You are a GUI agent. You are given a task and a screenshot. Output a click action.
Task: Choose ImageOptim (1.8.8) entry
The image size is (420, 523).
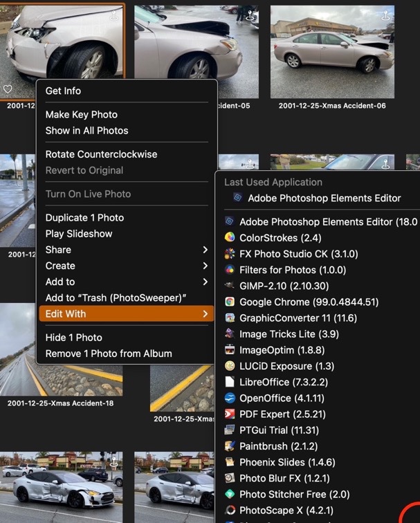tap(318, 349)
